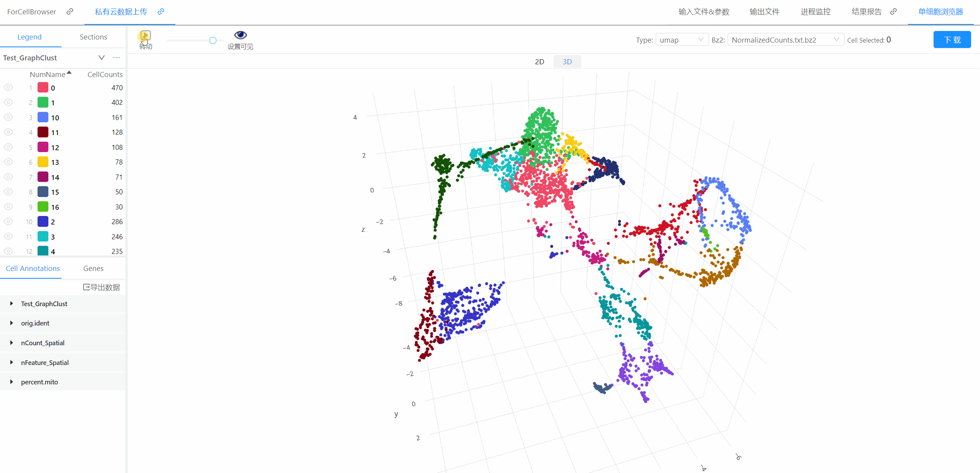Open the Type umap dropdown

click(x=682, y=40)
